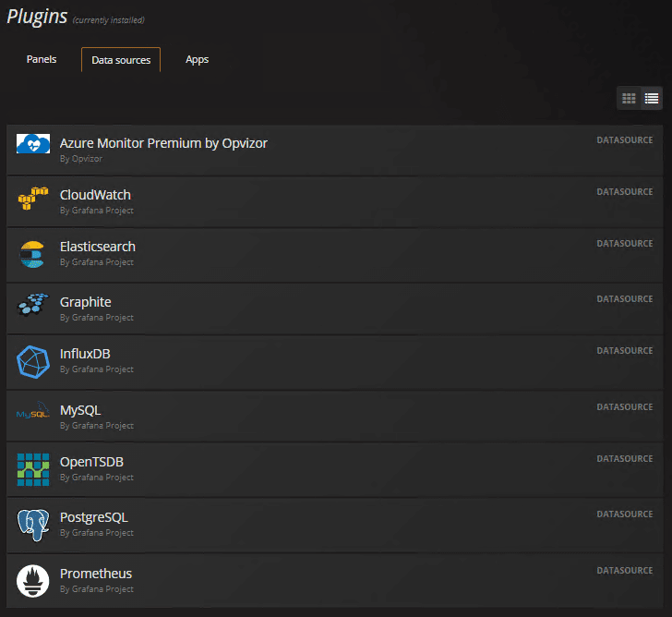
Task: Open the MySQL plugin title
Action: (80, 410)
